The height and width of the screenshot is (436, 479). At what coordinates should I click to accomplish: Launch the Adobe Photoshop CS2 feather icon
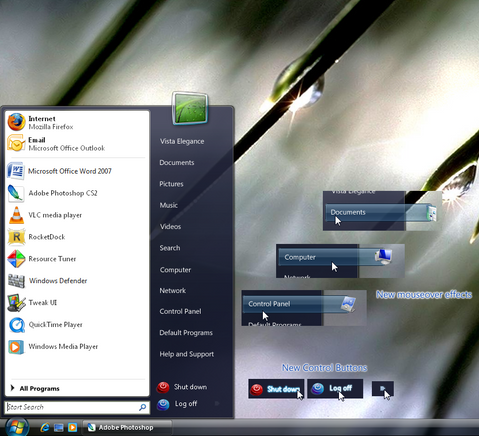coord(16,193)
